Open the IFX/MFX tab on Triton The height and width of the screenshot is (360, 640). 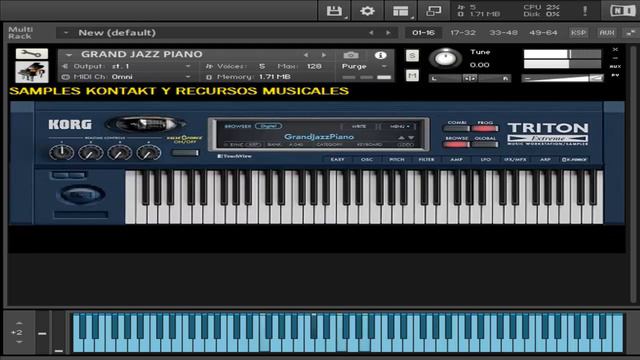(515, 160)
